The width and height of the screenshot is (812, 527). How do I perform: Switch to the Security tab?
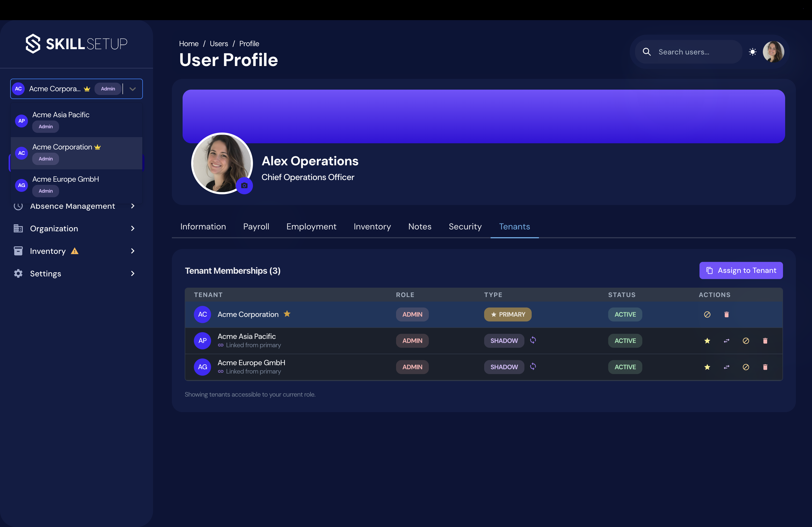(465, 226)
